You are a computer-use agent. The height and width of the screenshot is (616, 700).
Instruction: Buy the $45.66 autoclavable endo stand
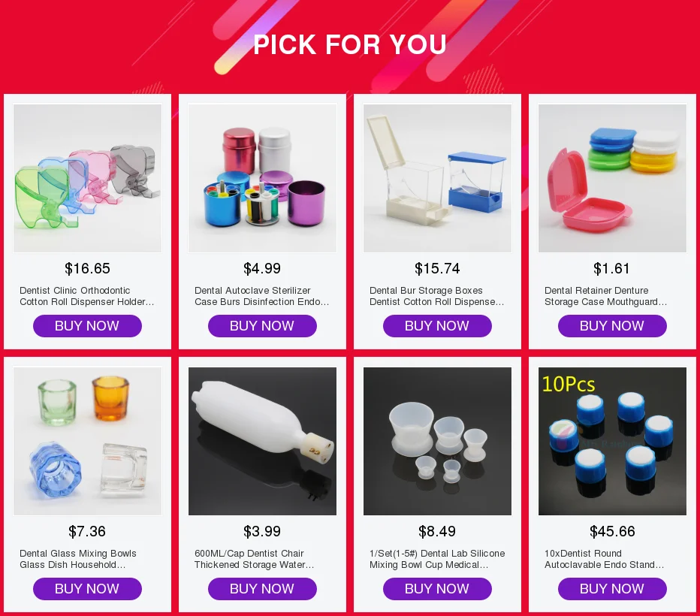pos(613,589)
